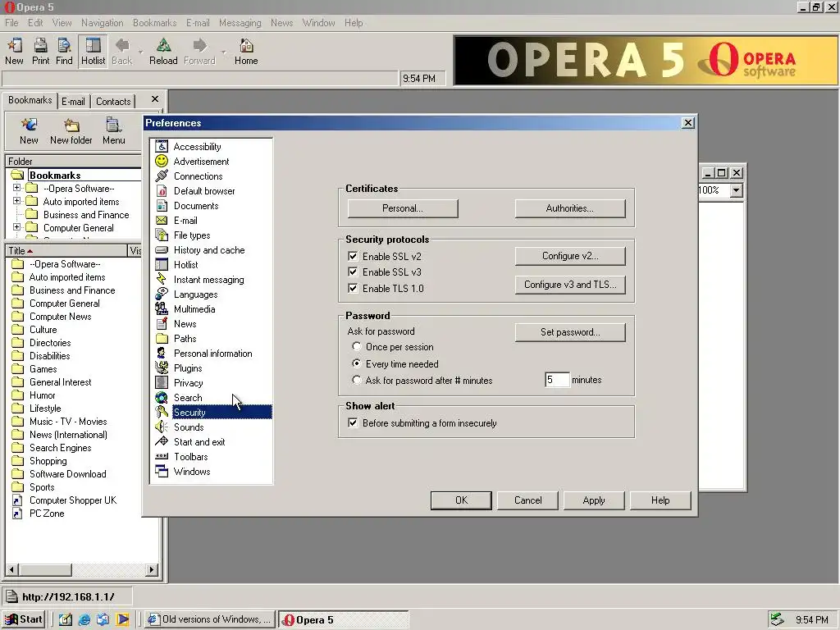Sort by the Title column header
The height and width of the screenshot is (630, 840).
(x=66, y=250)
